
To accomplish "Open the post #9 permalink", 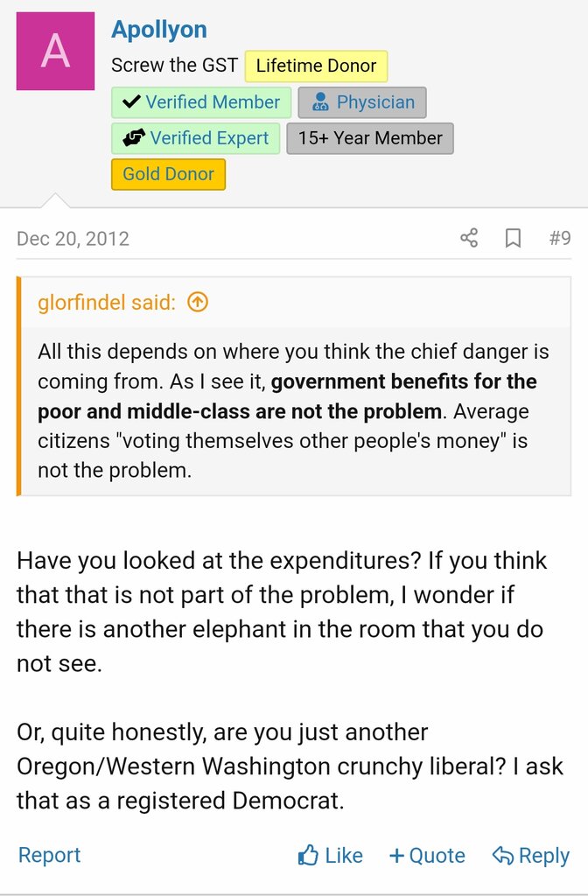I will [560, 238].
